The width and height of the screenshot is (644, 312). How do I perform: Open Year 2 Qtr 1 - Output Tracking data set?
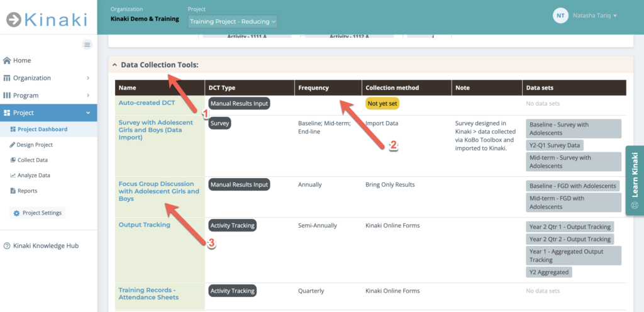pos(570,226)
